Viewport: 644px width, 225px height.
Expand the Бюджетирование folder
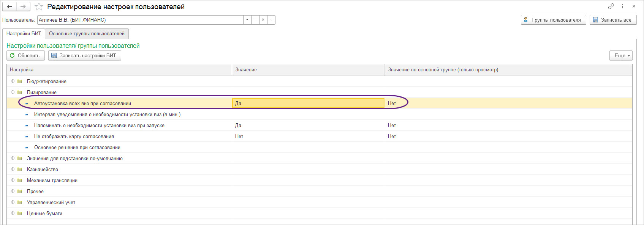[13, 81]
